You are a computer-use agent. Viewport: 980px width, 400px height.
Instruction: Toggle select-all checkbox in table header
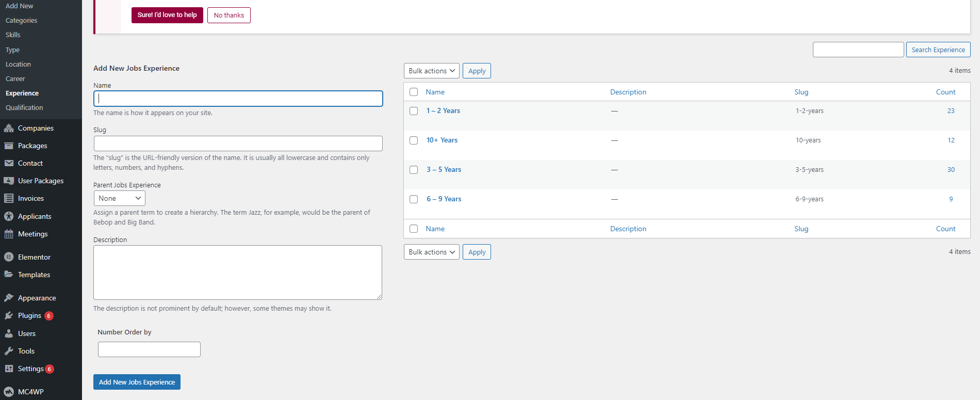tap(414, 92)
